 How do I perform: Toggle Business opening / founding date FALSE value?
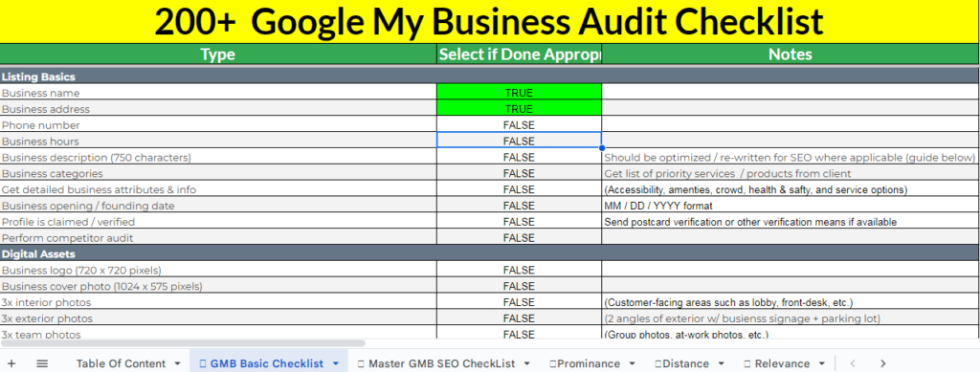(519, 206)
